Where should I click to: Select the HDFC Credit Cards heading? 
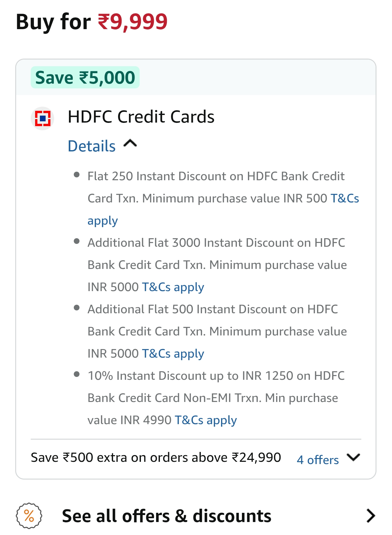[141, 117]
